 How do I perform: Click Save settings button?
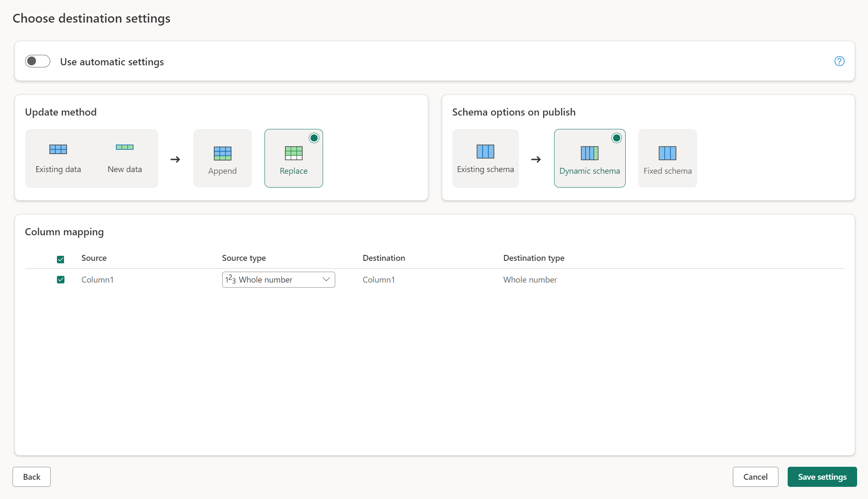822,476
